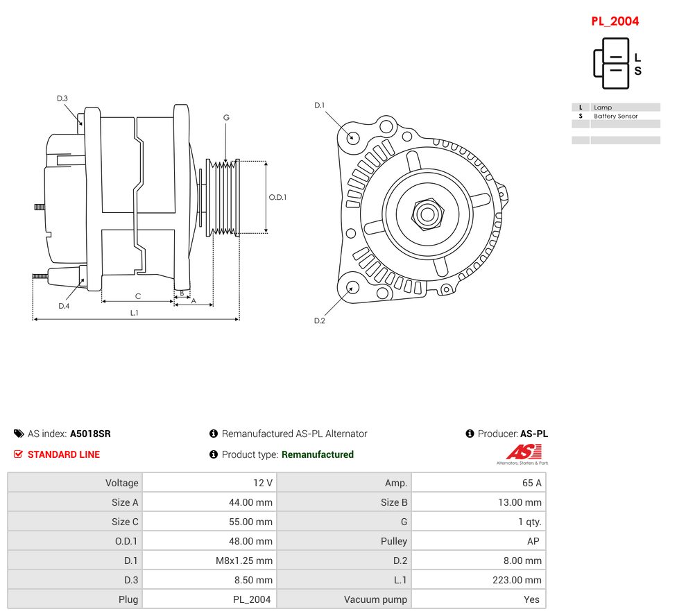Click the Amp. row label
The height and width of the screenshot is (616, 677).
[396, 483]
